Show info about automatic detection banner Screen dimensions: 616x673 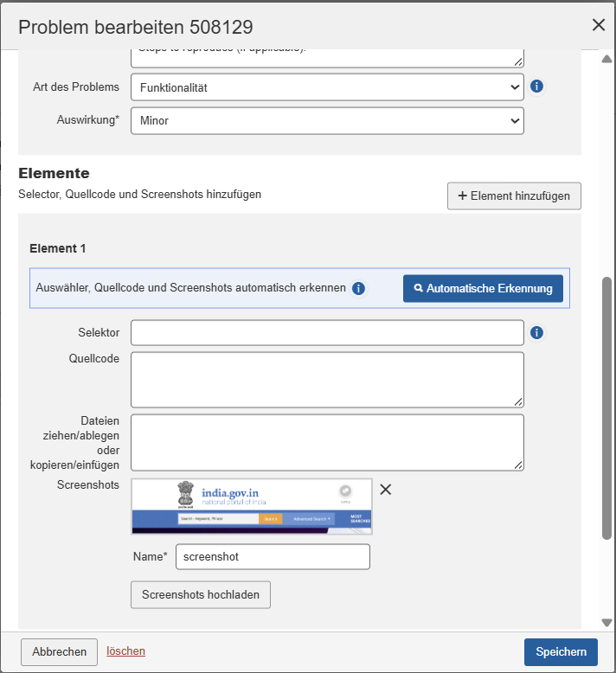point(358,288)
